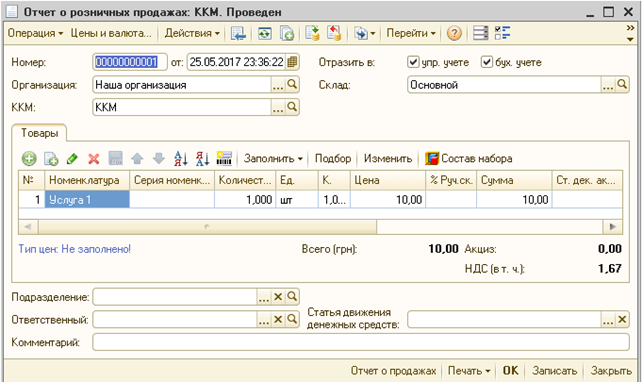Image resolution: width=643 pixels, height=382 pixels.
Task: Click the Подбор button
Action: (x=333, y=159)
